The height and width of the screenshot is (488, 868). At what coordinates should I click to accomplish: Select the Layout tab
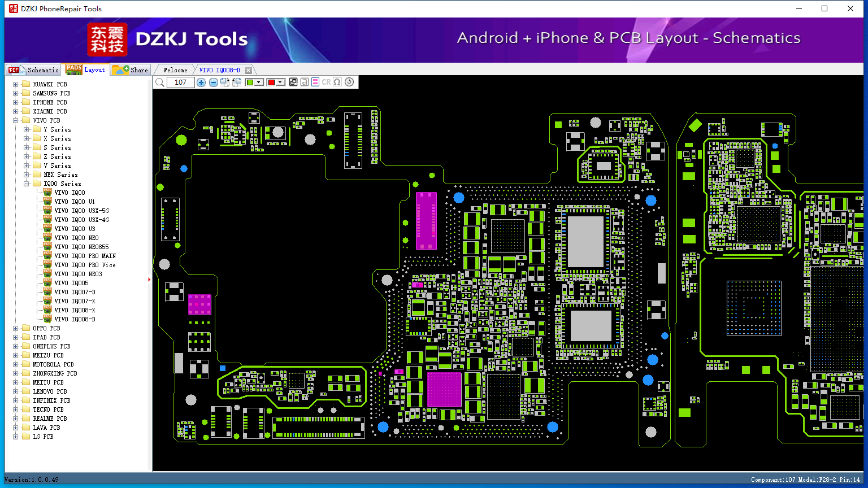pyautogui.click(x=86, y=70)
